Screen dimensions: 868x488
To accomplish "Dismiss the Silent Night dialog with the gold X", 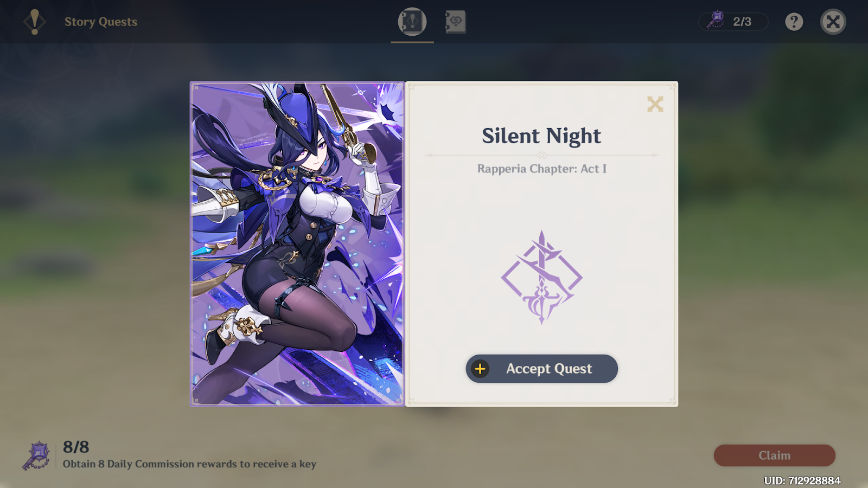I will pos(655,104).
